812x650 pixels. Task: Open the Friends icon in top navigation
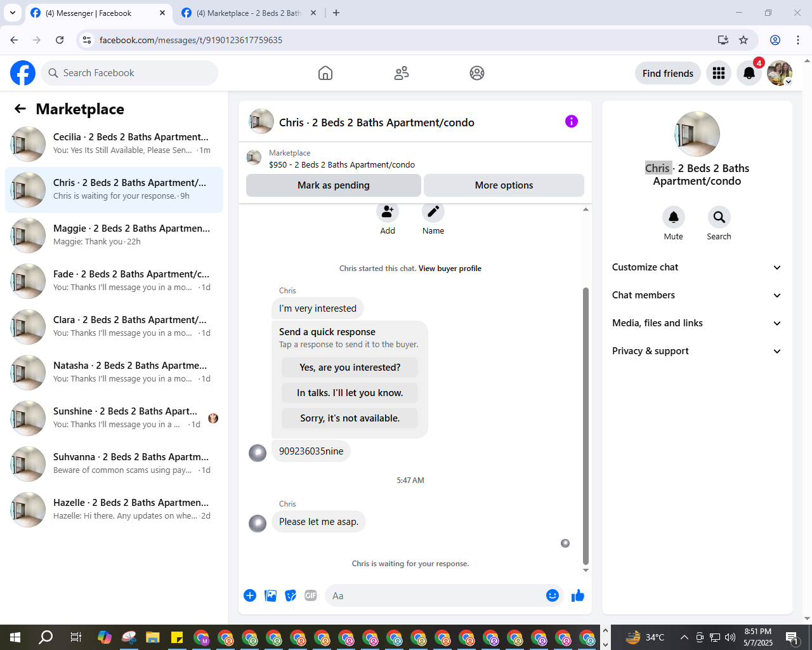pos(402,73)
